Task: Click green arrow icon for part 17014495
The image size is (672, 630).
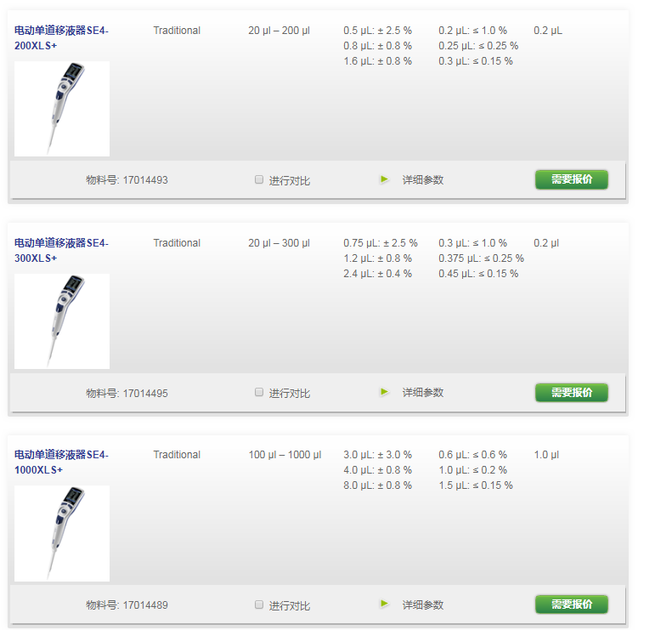Action: [385, 392]
